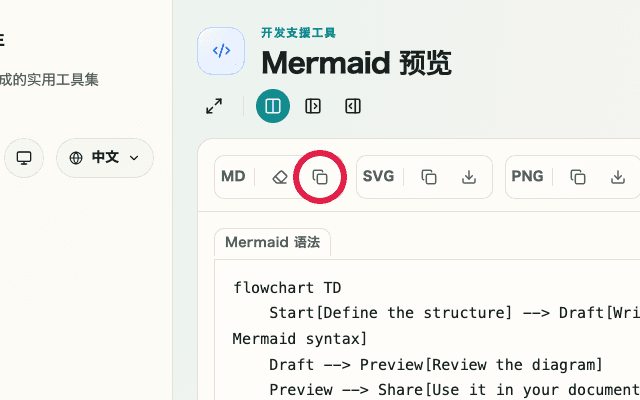Click the Mermaid 预览 page heading
640x400 pixels.
[356, 63]
